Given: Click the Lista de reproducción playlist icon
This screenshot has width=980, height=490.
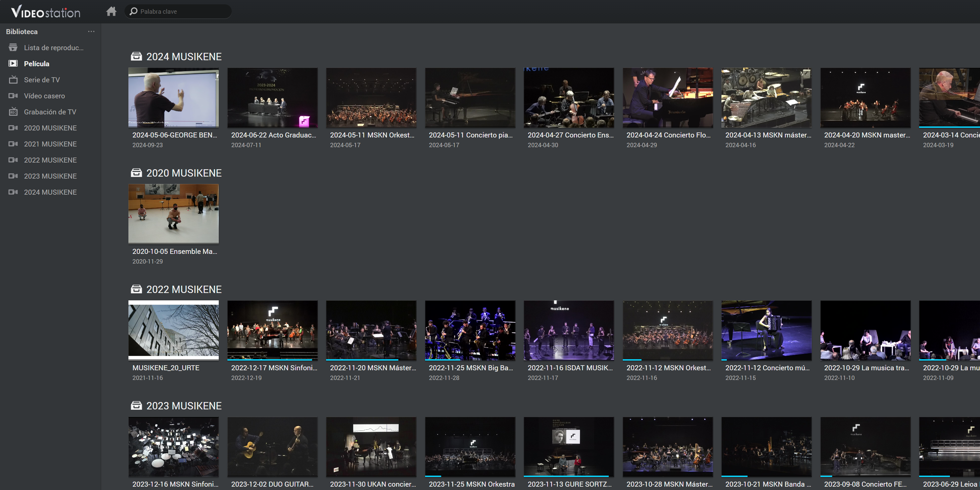Looking at the screenshot, I should 13,47.
